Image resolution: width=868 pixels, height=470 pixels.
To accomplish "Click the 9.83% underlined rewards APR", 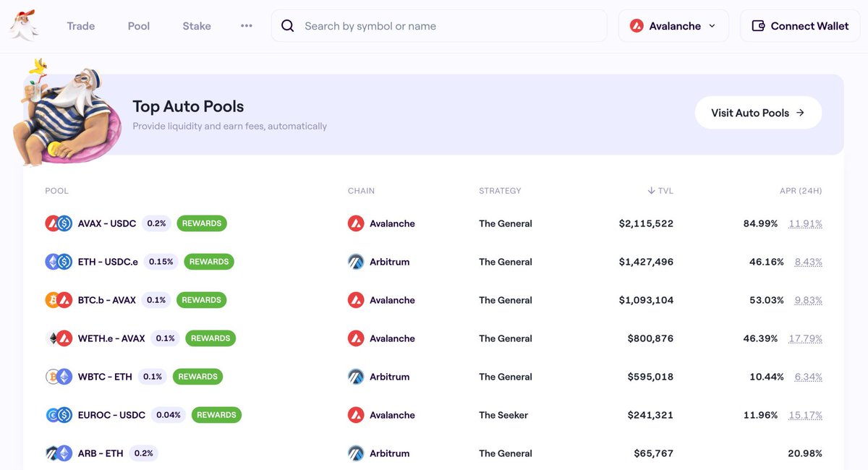I will coord(809,300).
